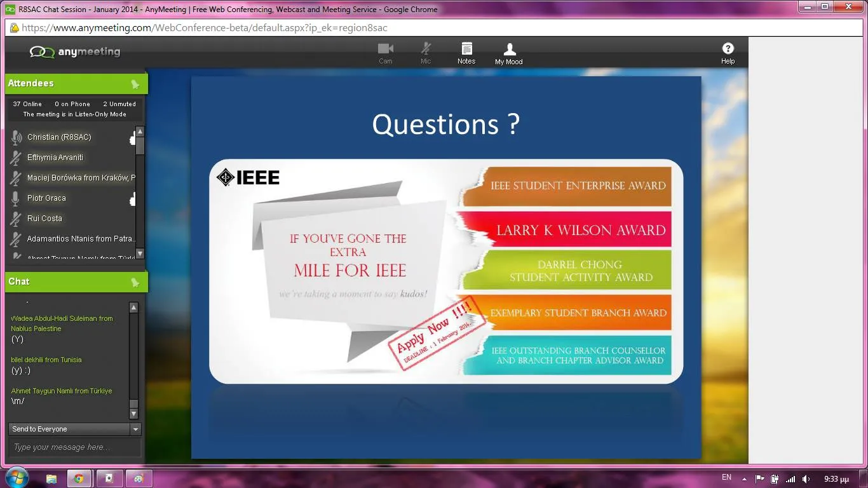The image size is (868, 488).
Task: Click chat sender Ahmet Taygun Namlı from Türkiye
Action: [x=62, y=391]
